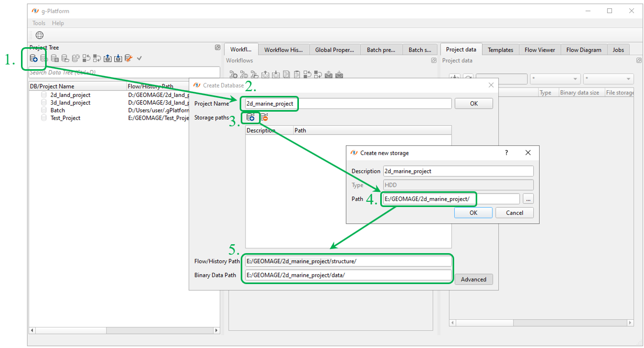Click the browse '...' button beside Path

pyautogui.click(x=528, y=199)
